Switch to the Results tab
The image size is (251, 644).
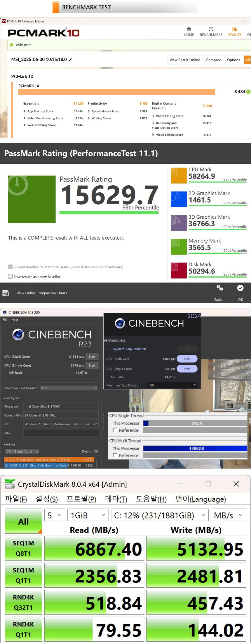pos(235,32)
